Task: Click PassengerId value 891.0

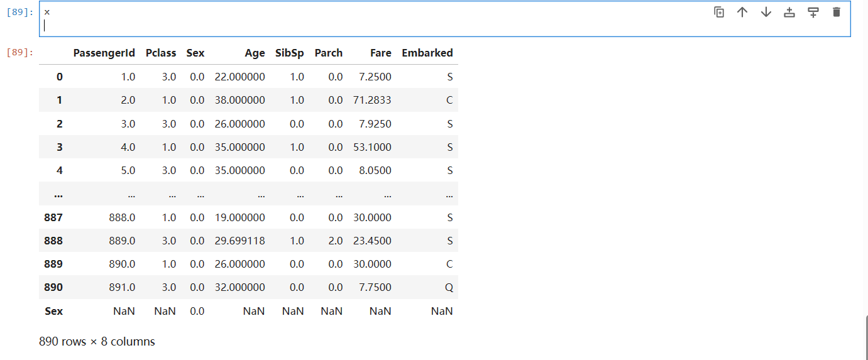Action: coord(123,287)
